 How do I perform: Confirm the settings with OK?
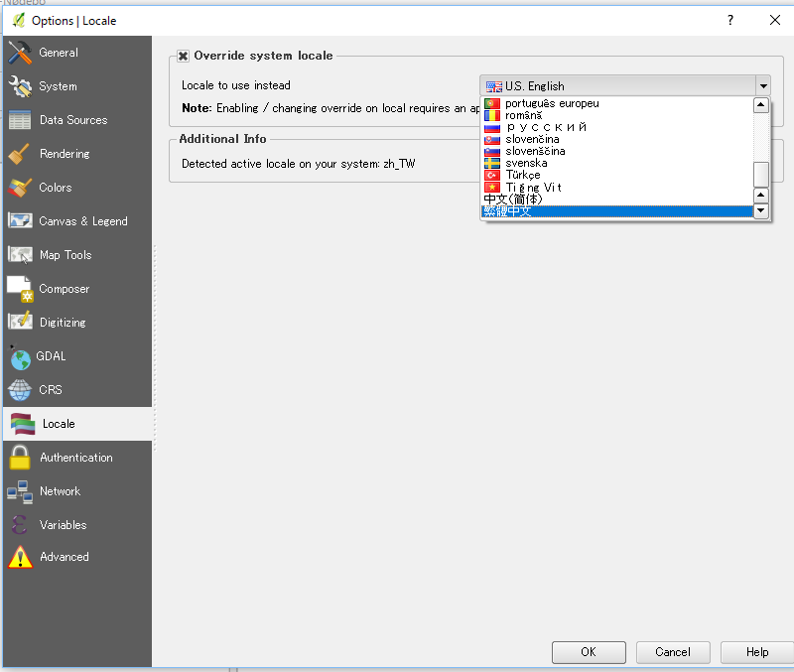589,652
